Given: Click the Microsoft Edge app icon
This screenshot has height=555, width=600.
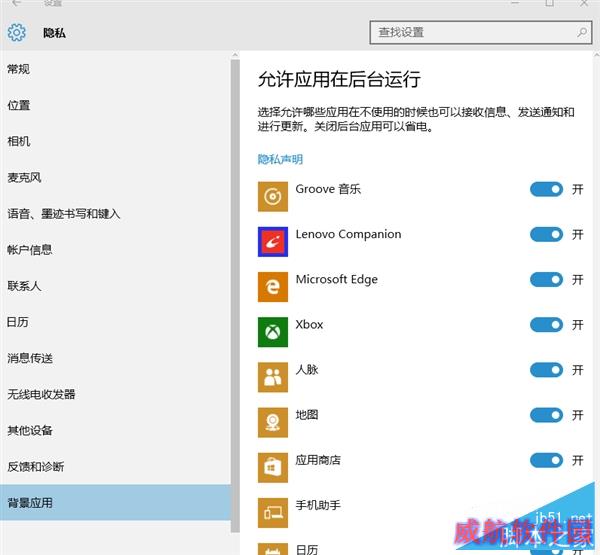Looking at the screenshot, I should 272,287.
